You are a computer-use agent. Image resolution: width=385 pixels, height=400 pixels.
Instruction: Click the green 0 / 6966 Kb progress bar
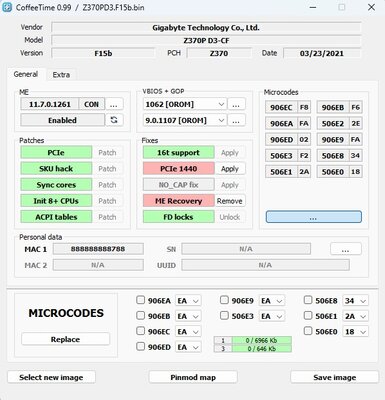point(262,340)
